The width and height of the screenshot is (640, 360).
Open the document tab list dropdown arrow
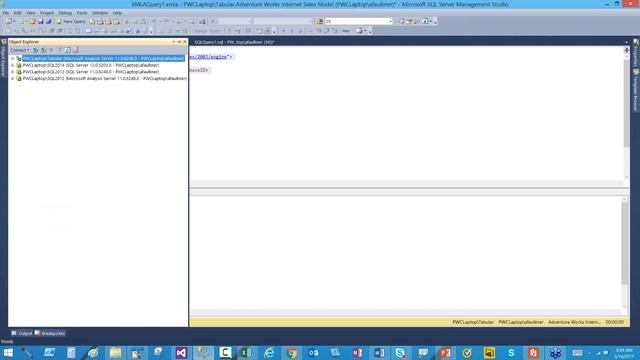coord(626,42)
